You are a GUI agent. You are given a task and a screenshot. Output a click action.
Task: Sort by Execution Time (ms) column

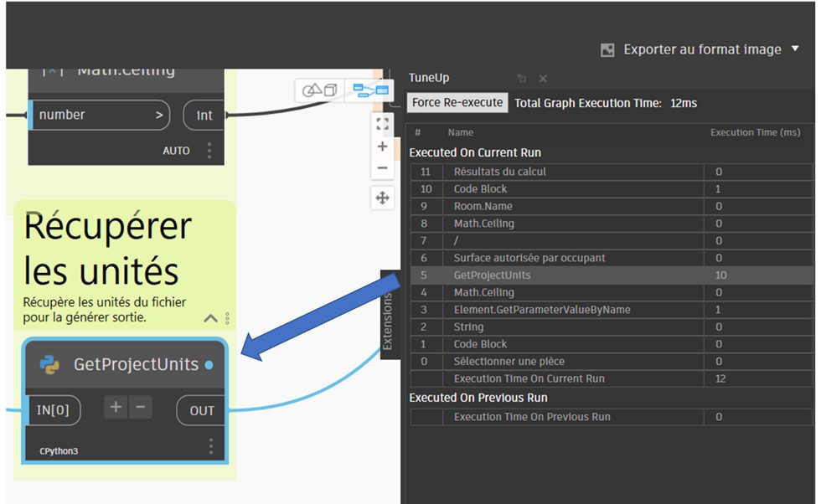click(755, 132)
